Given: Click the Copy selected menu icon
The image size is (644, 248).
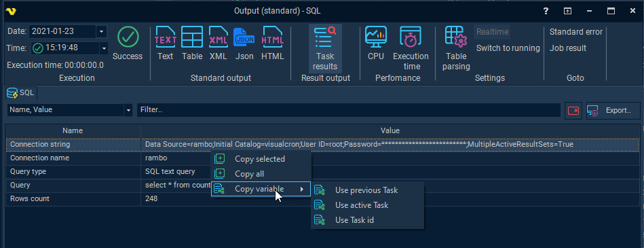Looking at the screenshot, I should coord(220,159).
